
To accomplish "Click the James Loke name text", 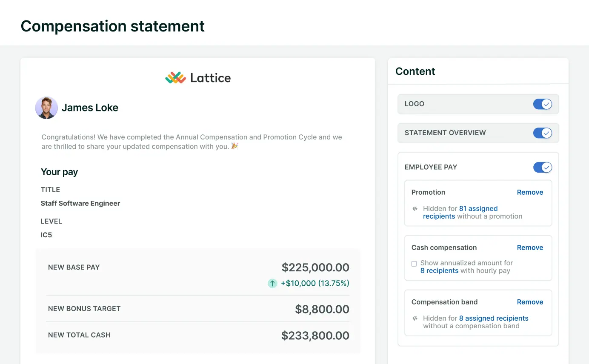I will pos(90,108).
